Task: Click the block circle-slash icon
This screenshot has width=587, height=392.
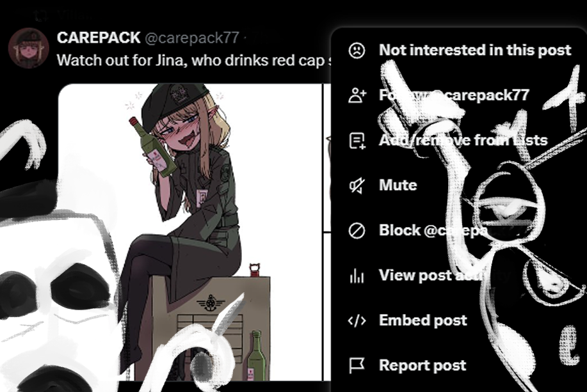Action: click(x=357, y=231)
